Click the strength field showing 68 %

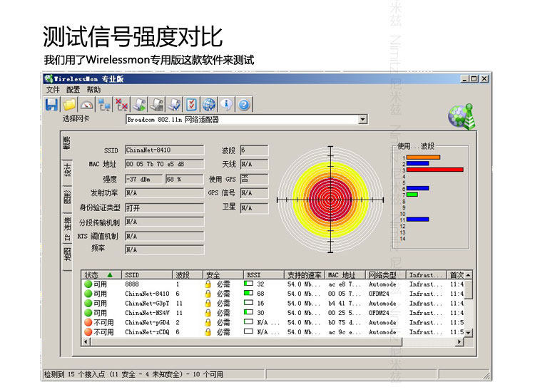click(184, 179)
